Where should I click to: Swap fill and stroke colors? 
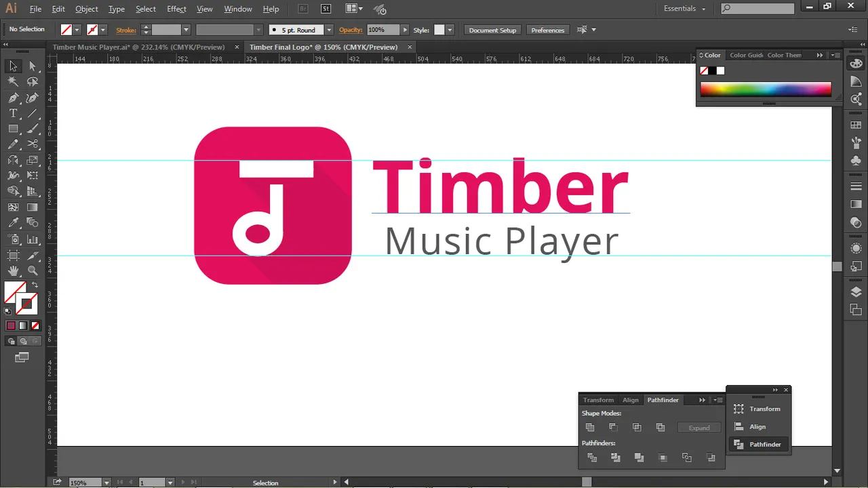(x=35, y=285)
